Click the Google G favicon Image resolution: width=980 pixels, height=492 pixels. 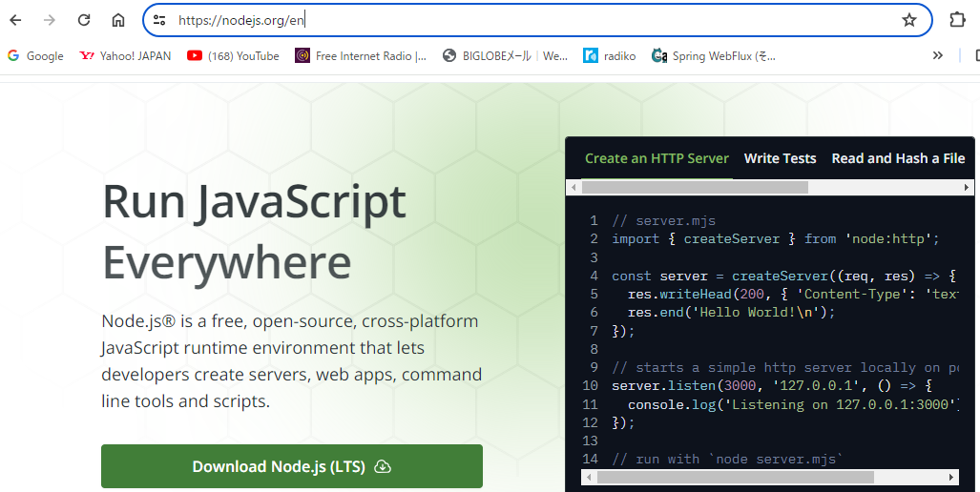pos(13,55)
